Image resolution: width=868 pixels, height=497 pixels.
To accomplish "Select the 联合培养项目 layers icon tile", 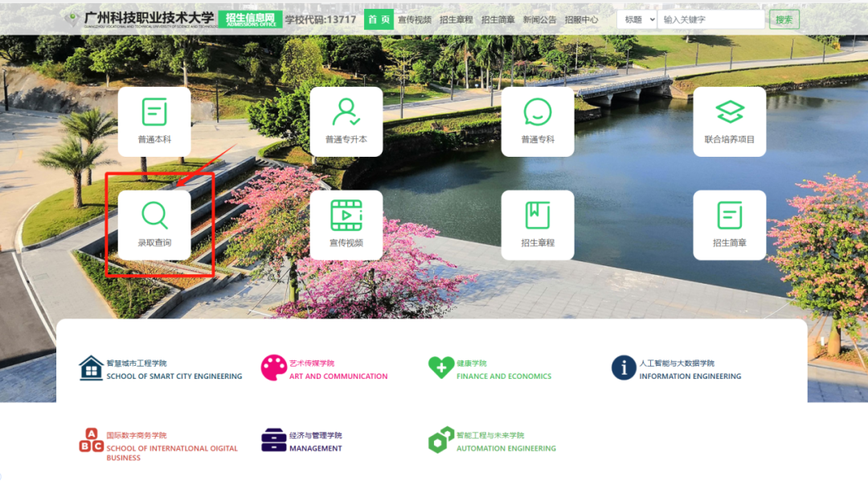I will (729, 121).
